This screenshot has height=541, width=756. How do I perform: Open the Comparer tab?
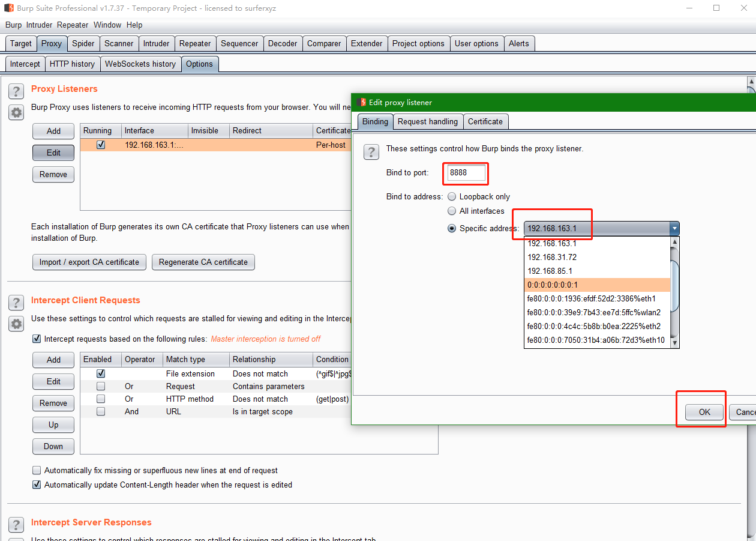(324, 43)
